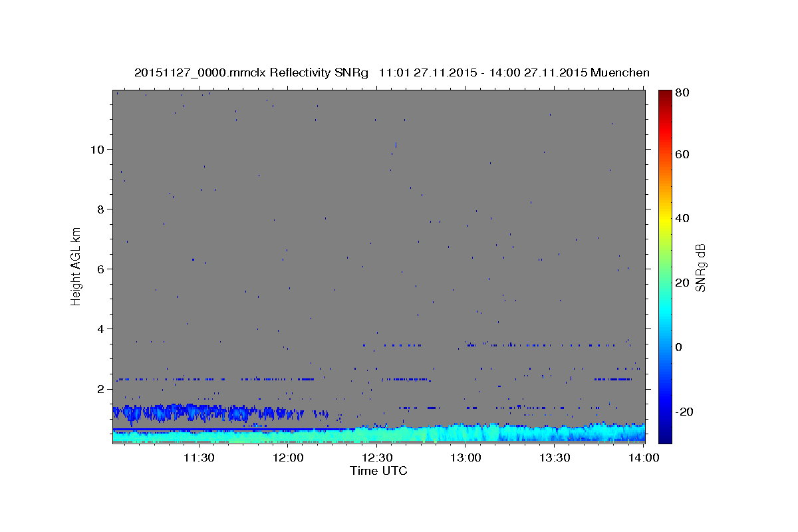Screen dimensions: 798x532
Task: Click the 11:30 time tick label
Action: tap(198, 458)
